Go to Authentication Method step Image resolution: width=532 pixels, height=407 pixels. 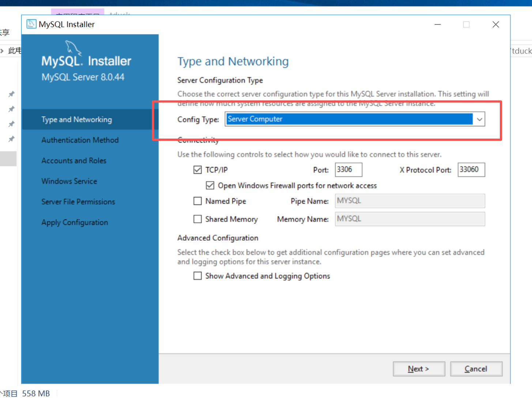(x=80, y=140)
